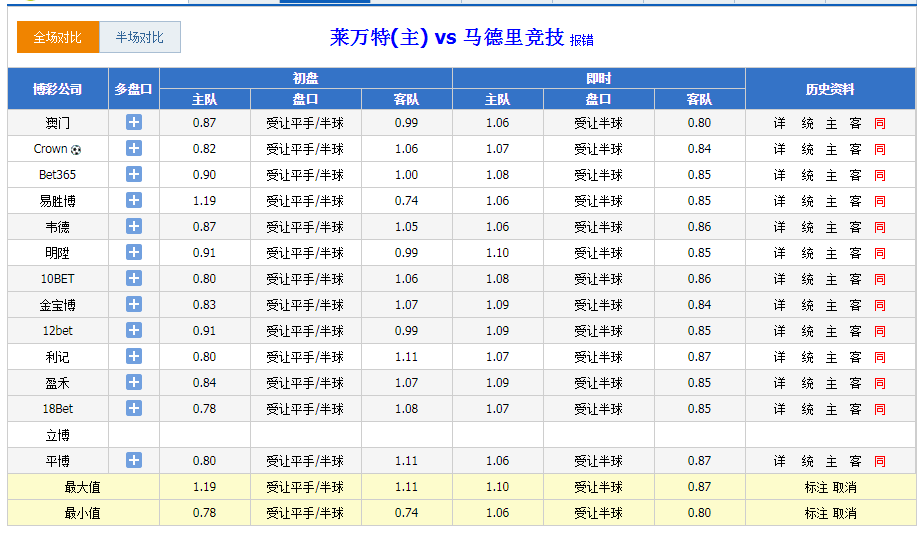Image resolution: width=924 pixels, height=534 pixels.
Task: Open 详 history link for 澳门 row
Action: pyautogui.click(x=780, y=123)
